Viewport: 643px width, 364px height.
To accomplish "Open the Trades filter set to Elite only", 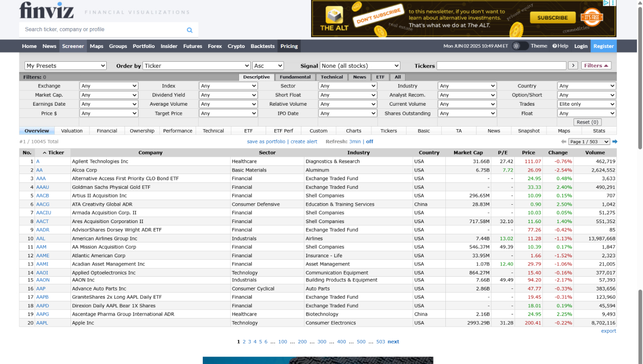I will (x=587, y=104).
